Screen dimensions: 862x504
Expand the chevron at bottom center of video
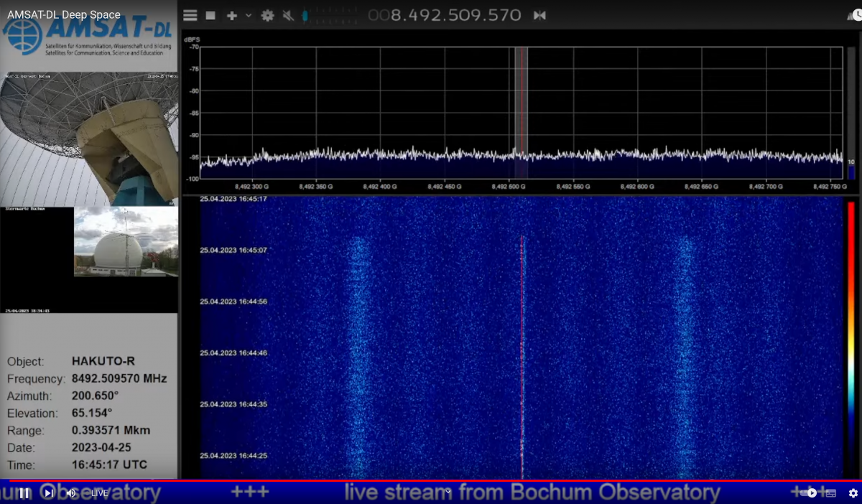click(x=448, y=492)
